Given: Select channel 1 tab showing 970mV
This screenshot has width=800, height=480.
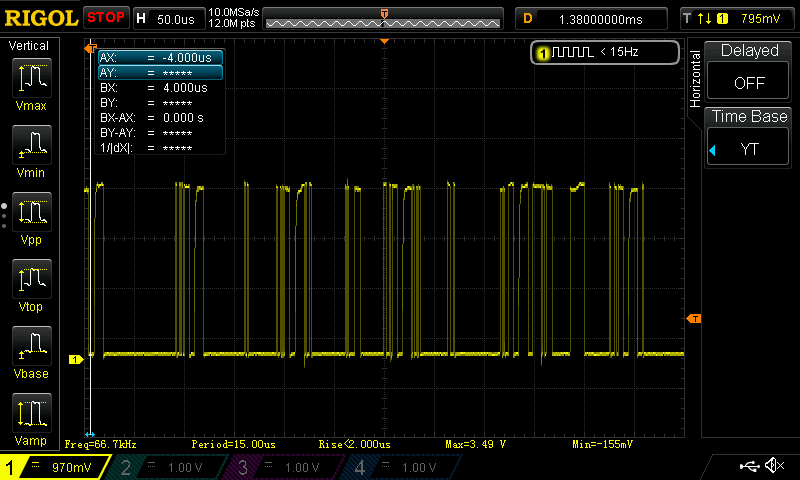Looking at the screenshot, I should [x=56, y=467].
